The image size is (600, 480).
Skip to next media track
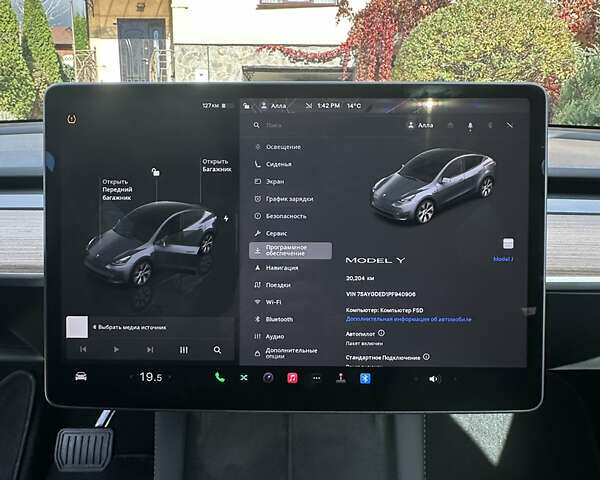click(150, 349)
